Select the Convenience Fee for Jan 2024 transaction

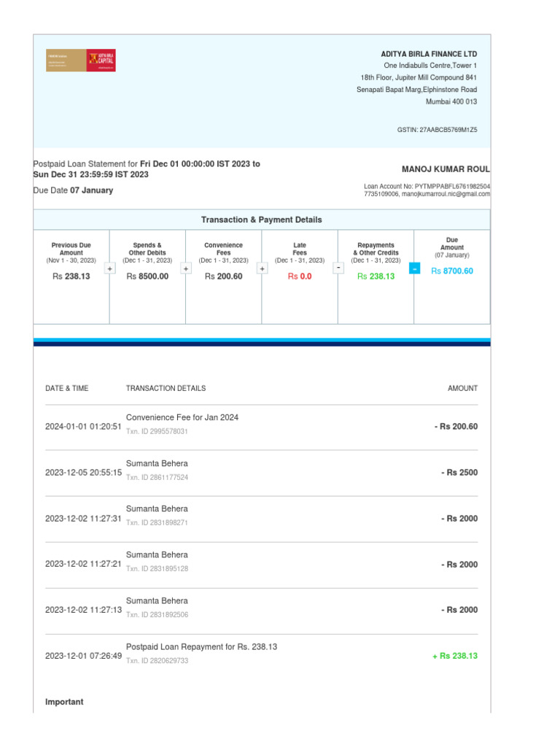coord(182,417)
